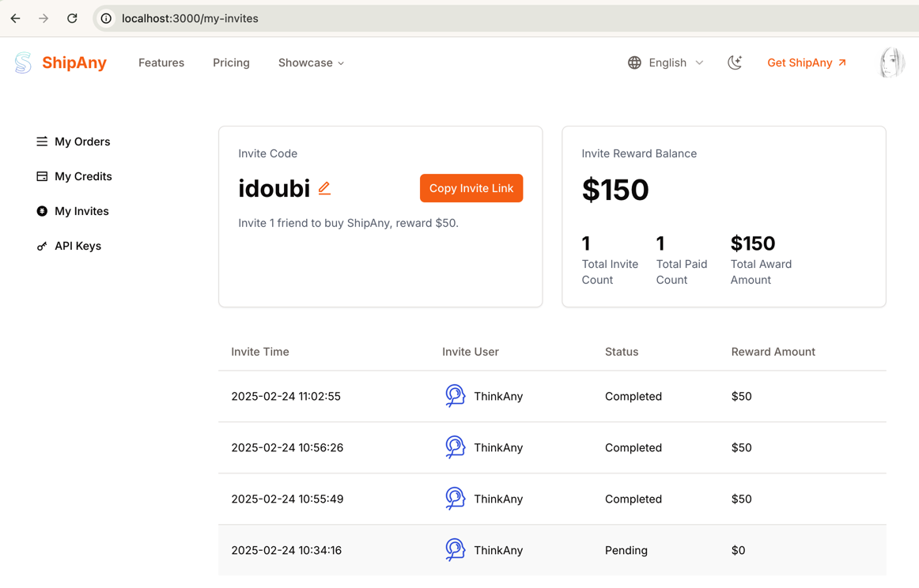
Task: Open the user avatar in the header
Action: pyautogui.click(x=891, y=62)
